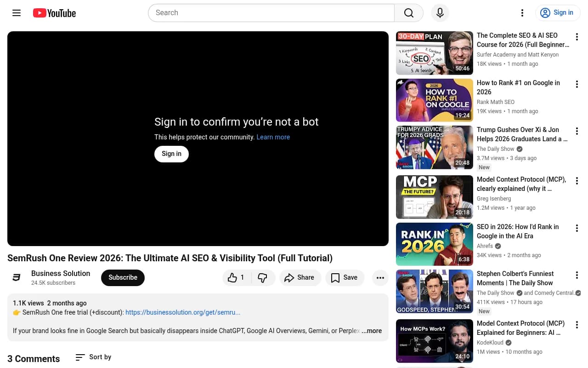Click "19K views • 1 month ago" text

[x=508, y=111]
